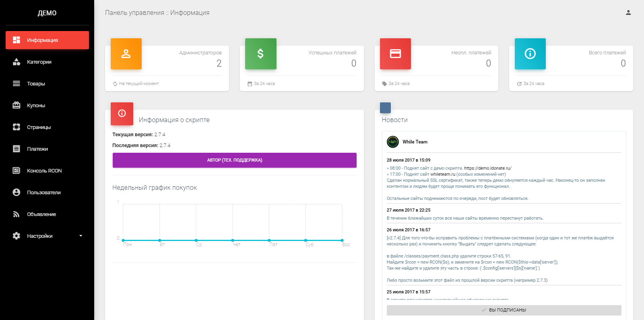The image size is (644, 320).
Task: Open the demo.ldonate.ru link in news
Action: [487, 168]
